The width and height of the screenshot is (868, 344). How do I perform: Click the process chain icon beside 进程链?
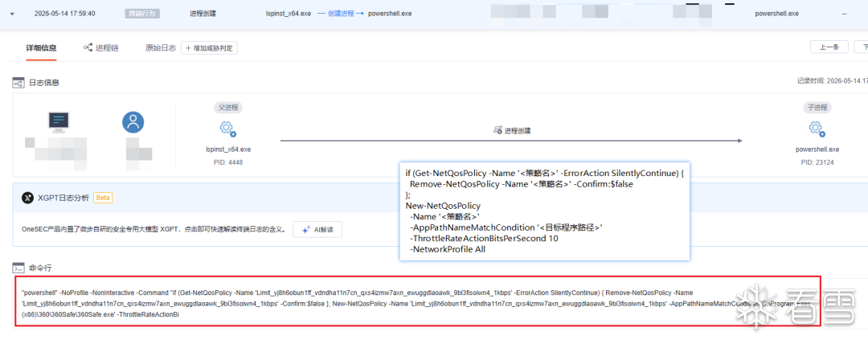pyautogui.click(x=88, y=48)
